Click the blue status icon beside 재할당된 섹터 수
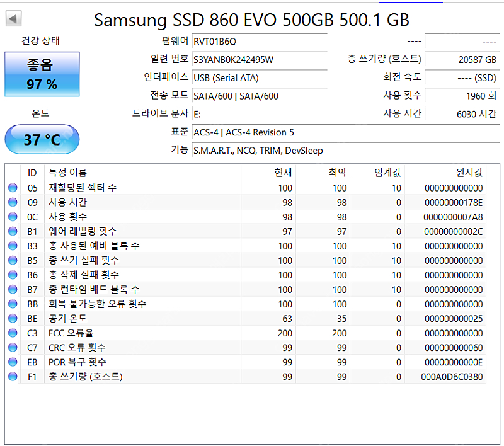This screenshot has height=446, width=504. pos(13,188)
